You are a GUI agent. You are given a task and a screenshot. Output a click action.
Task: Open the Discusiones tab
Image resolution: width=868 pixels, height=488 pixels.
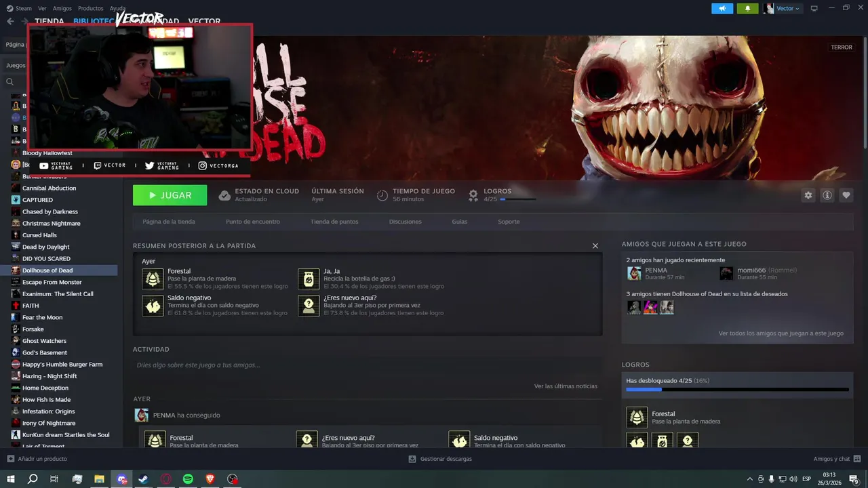tap(406, 222)
